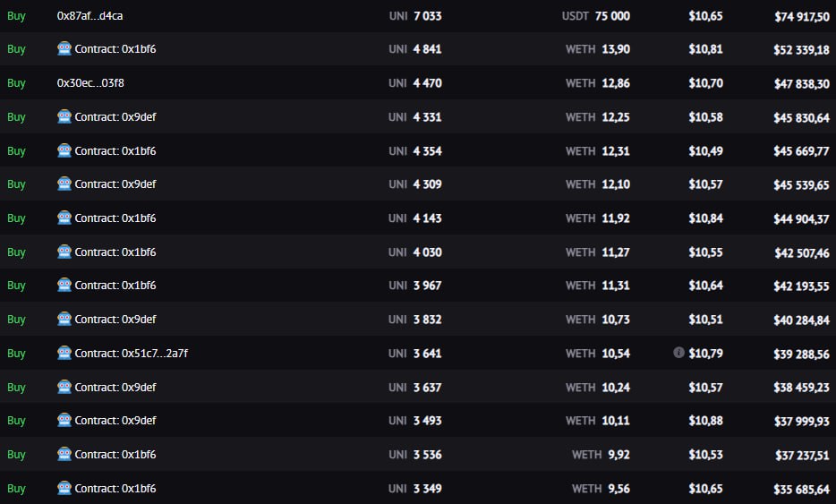Click the info icon beside the $10,79 price

[678, 353]
